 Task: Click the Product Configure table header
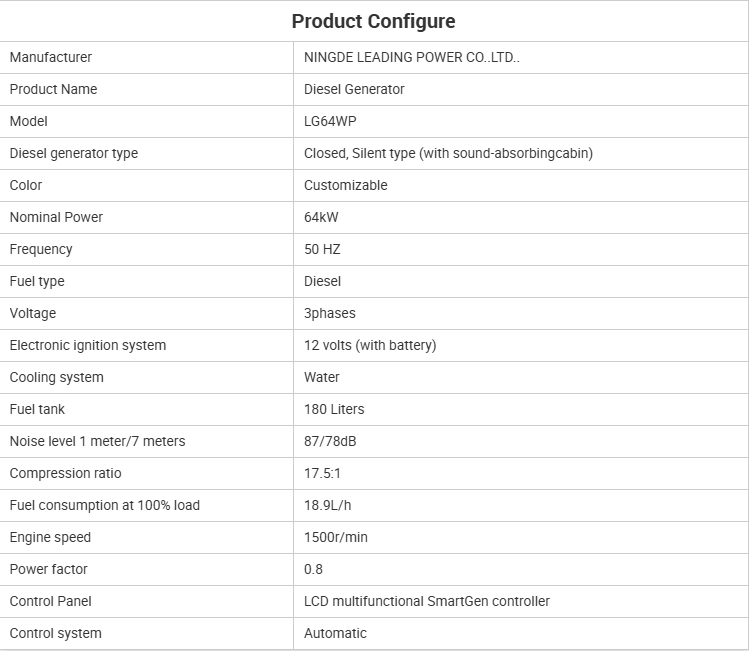[x=373, y=21]
